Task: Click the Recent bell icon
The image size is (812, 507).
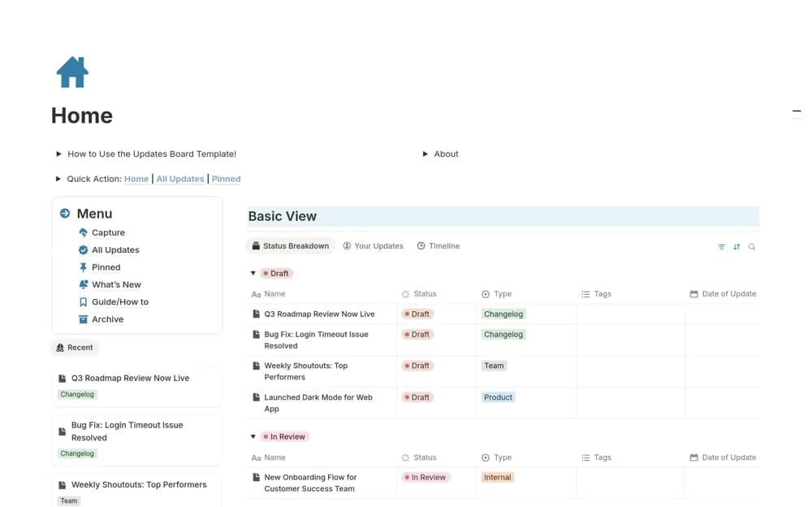Action: (x=60, y=347)
